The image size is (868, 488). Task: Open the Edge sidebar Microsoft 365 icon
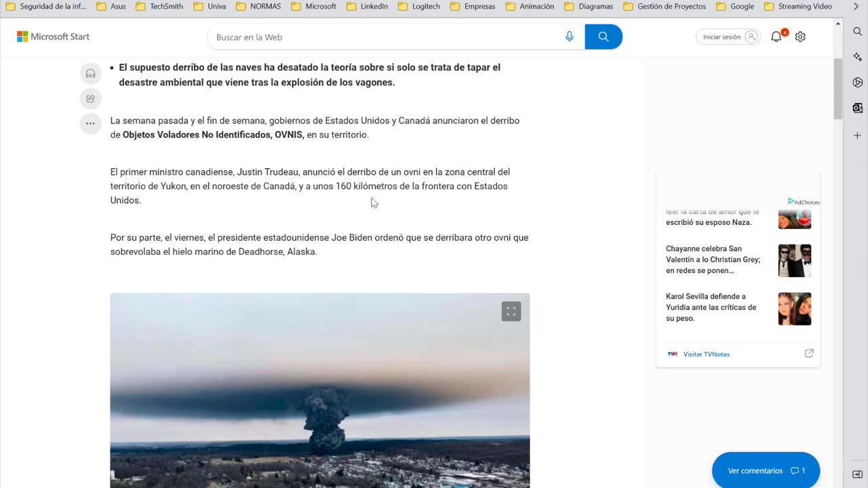[x=858, y=82]
